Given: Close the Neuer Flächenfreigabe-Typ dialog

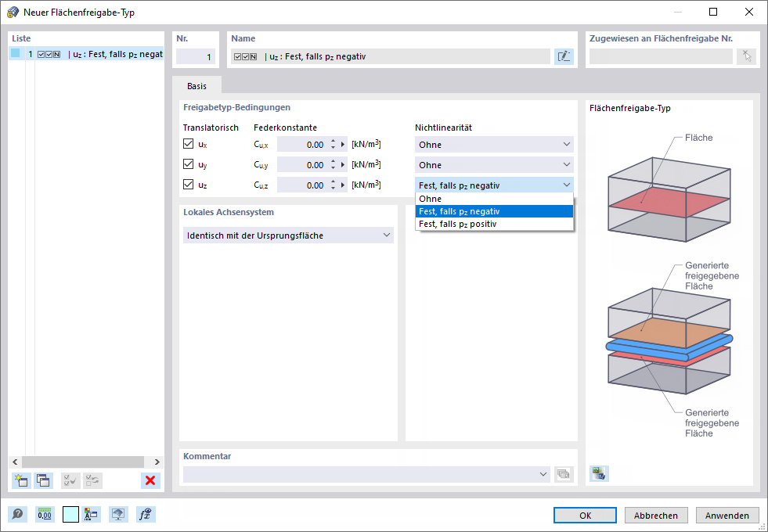Looking at the screenshot, I should point(749,13).
